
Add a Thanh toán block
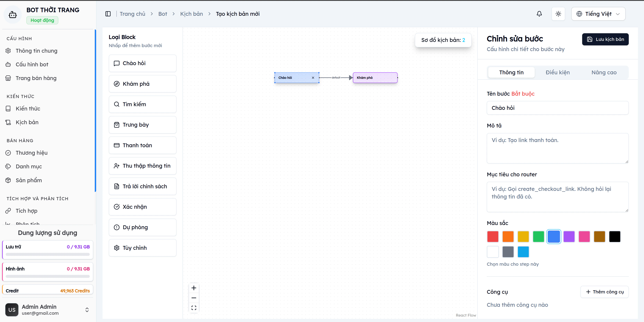(143, 145)
